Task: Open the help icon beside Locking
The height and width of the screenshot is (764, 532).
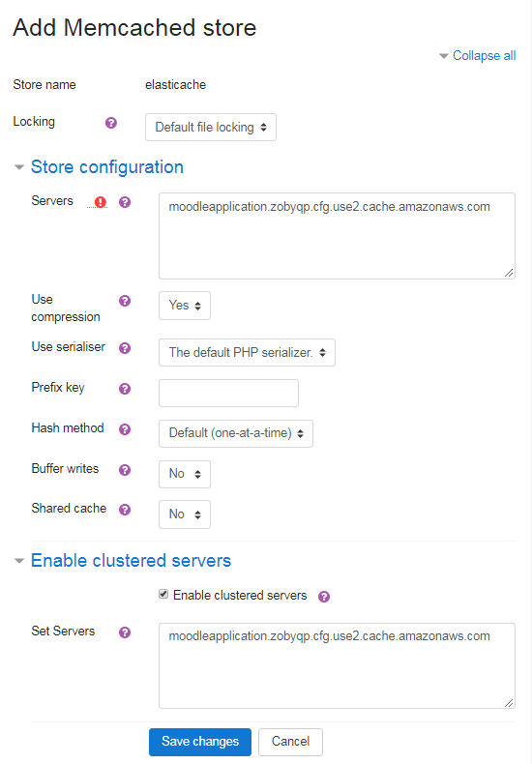Action: [111, 123]
